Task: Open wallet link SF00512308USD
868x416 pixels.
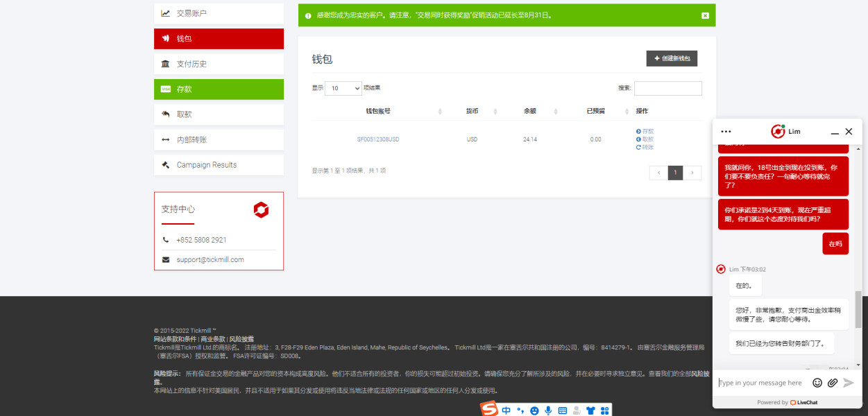Action: 378,139
